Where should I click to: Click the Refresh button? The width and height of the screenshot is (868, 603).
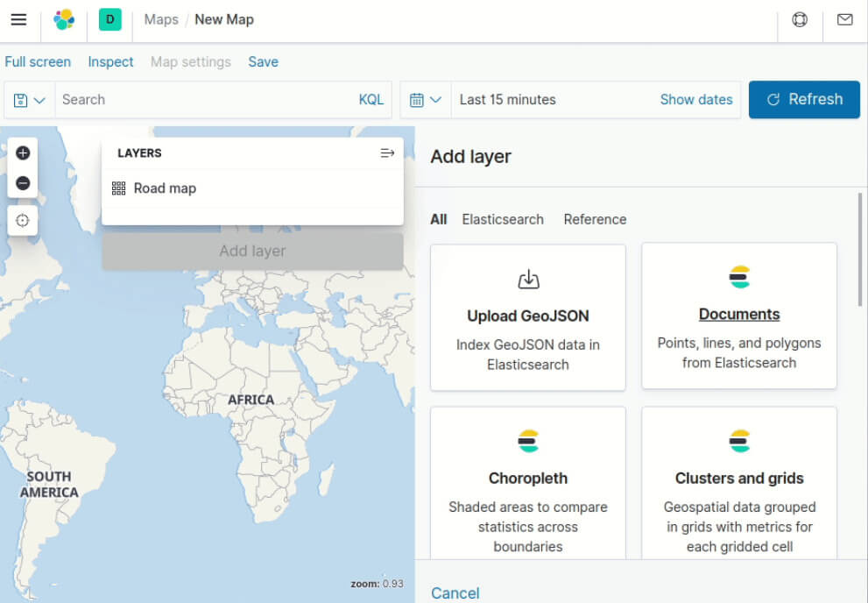(x=804, y=100)
